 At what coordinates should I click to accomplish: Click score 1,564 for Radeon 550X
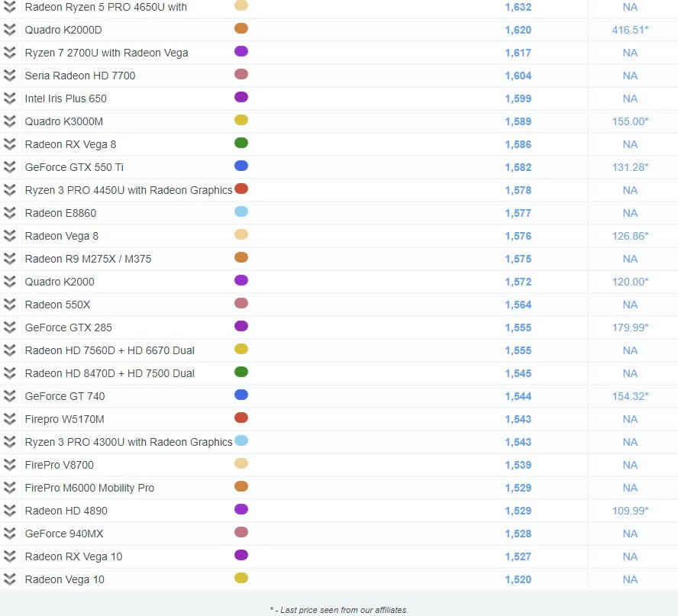518,305
